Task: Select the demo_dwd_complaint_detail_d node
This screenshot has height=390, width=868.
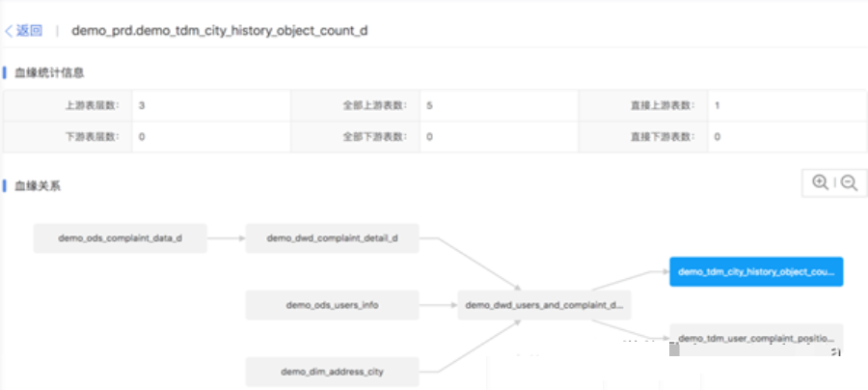Action: (x=332, y=237)
